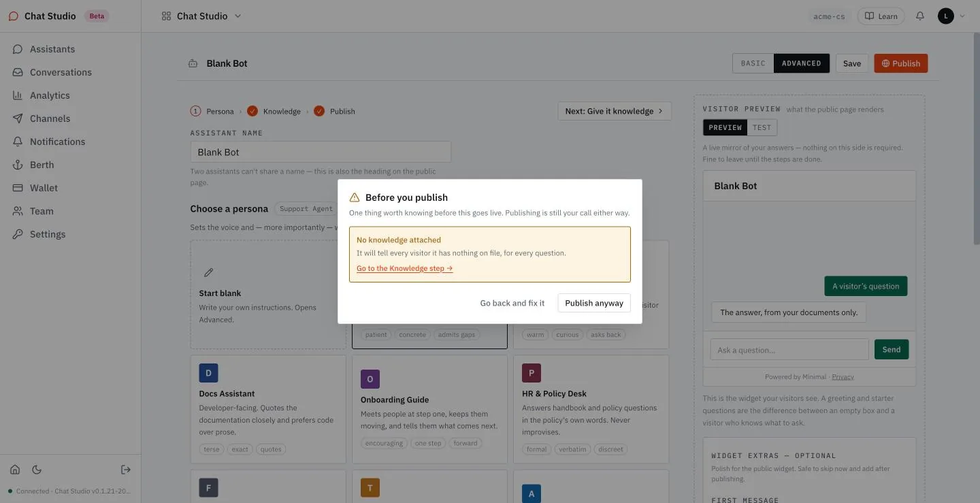Click the 'from your documents only' answer bubble
The height and width of the screenshot is (503, 980).
click(789, 312)
